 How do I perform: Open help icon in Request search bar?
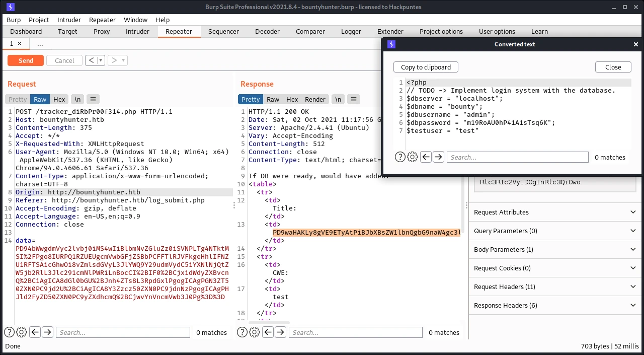click(9, 332)
